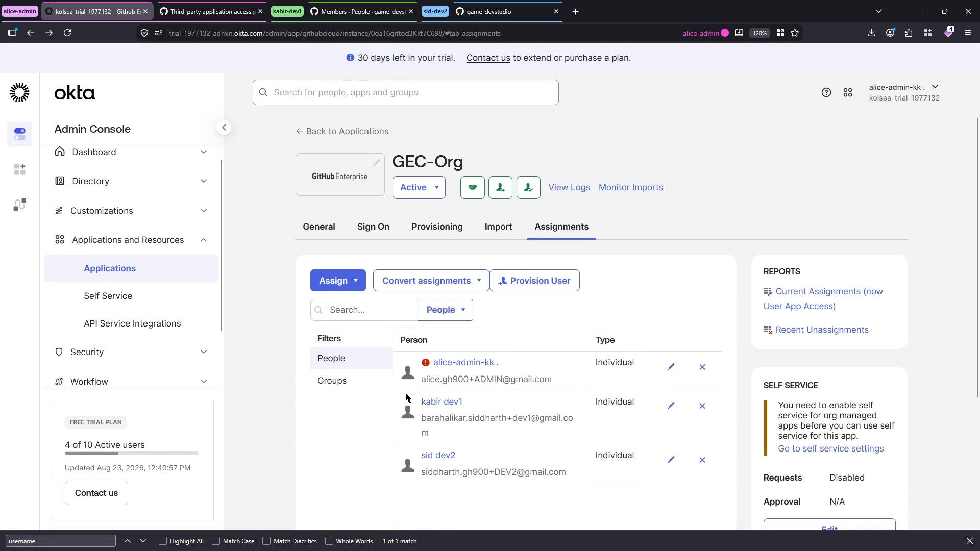This screenshot has width=980, height=551.
Task: Open the Admin Console toggle icon in rail
Action: coord(19,134)
